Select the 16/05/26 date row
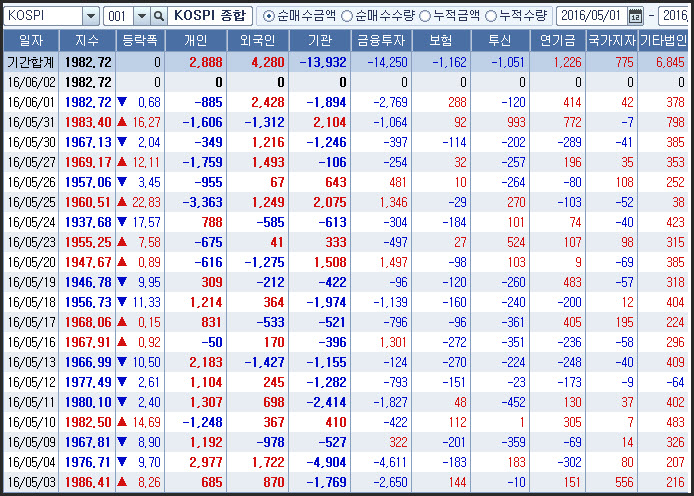 pos(346,182)
